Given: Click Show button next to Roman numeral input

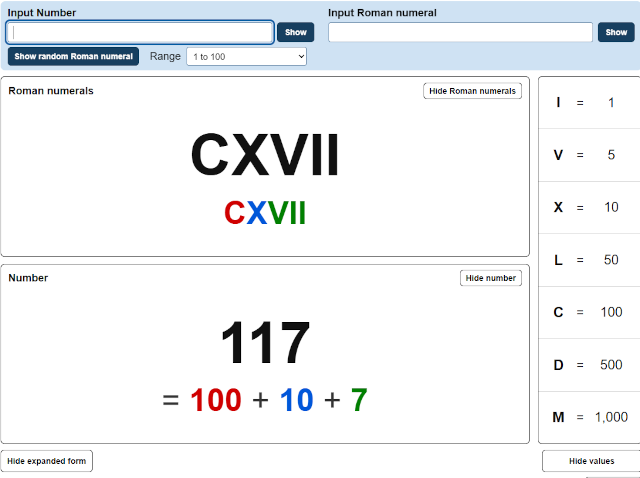Looking at the screenshot, I should [616, 32].
